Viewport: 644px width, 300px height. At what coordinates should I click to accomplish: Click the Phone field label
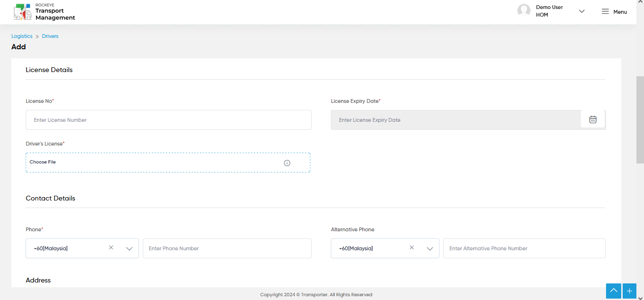point(34,229)
